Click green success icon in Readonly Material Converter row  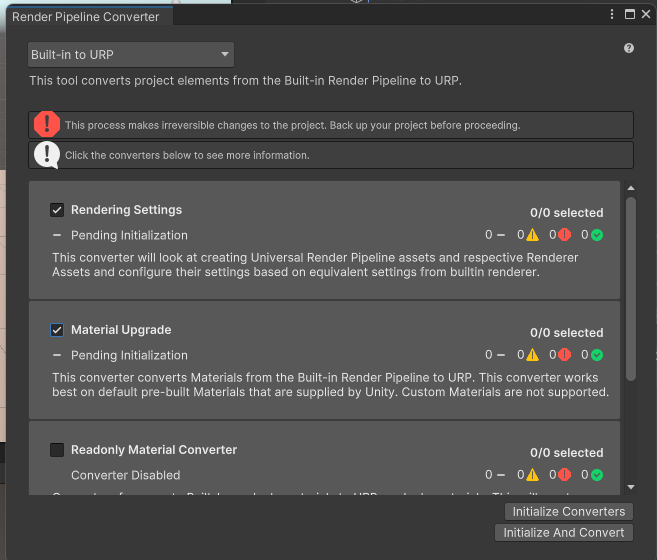point(597,475)
